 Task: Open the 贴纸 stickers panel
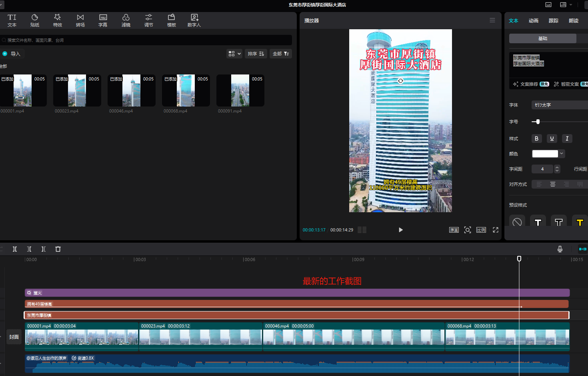[35, 20]
